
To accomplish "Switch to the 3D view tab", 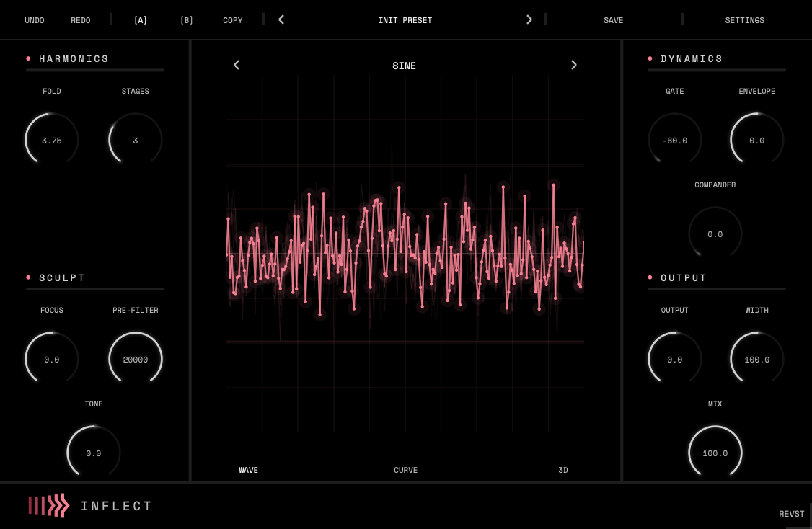I will point(563,470).
